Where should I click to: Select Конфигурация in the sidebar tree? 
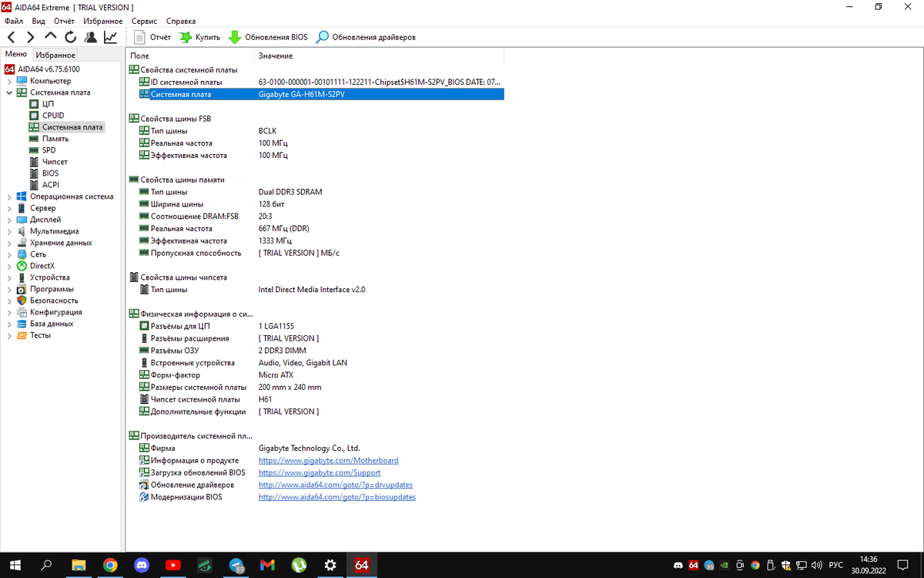(56, 312)
